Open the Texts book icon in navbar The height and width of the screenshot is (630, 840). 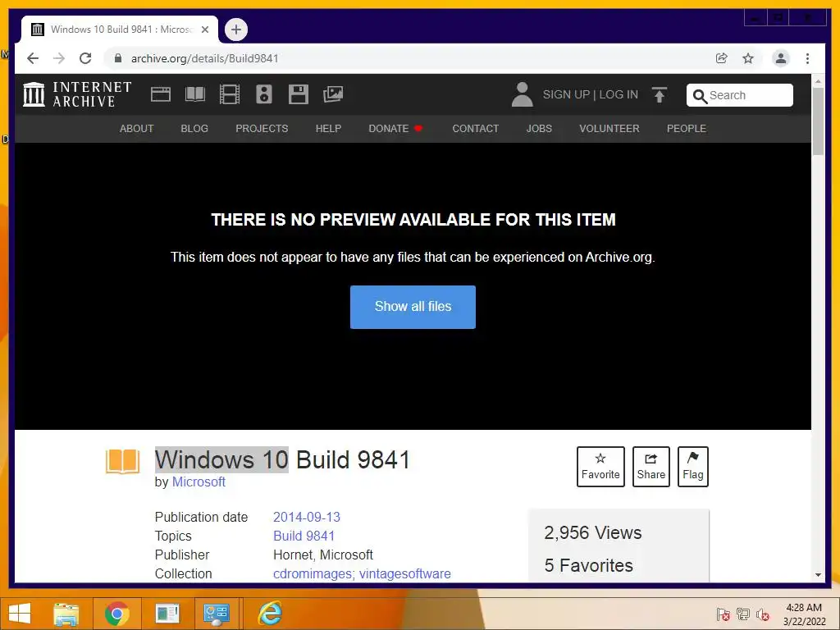click(x=195, y=94)
